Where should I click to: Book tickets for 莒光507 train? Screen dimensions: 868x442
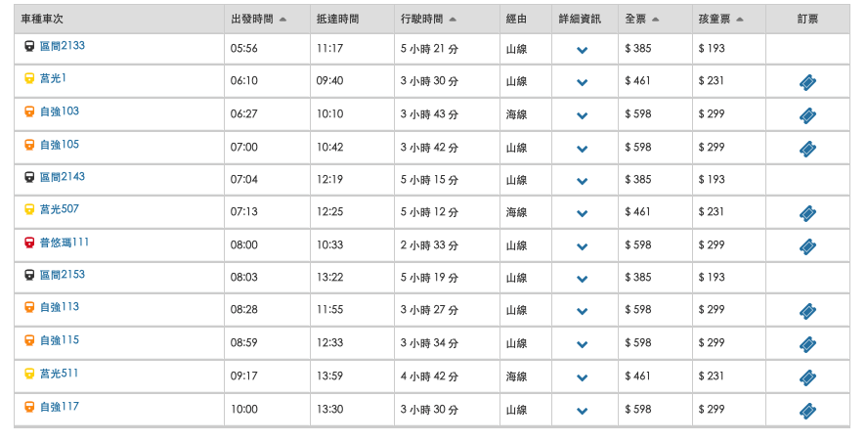(807, 213)
